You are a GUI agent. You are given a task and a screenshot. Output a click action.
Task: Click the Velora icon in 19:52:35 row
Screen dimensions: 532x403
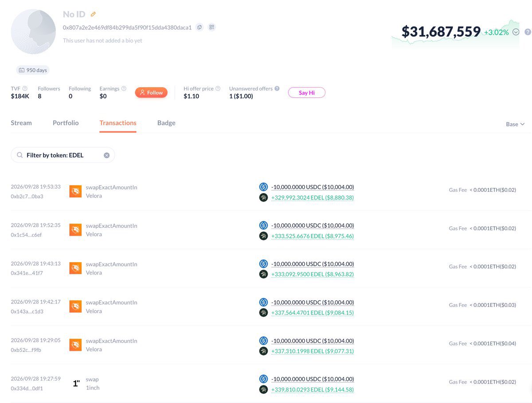click(75, 229)
